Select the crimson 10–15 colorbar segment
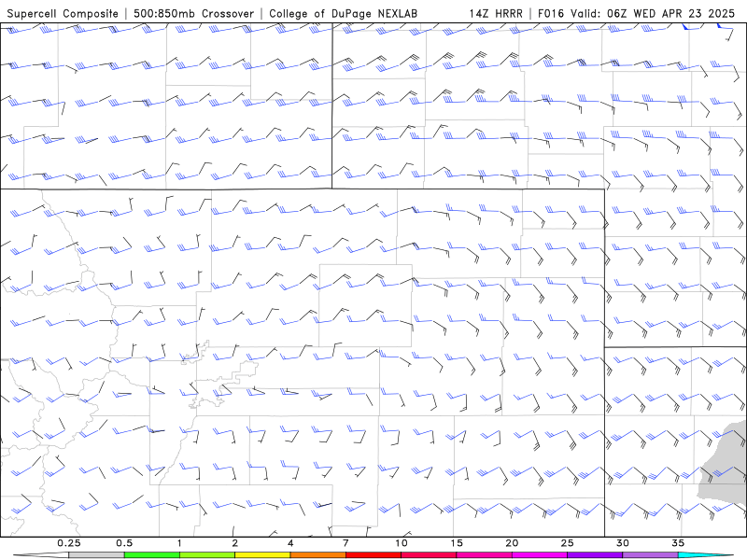 (x=429, y=555)
